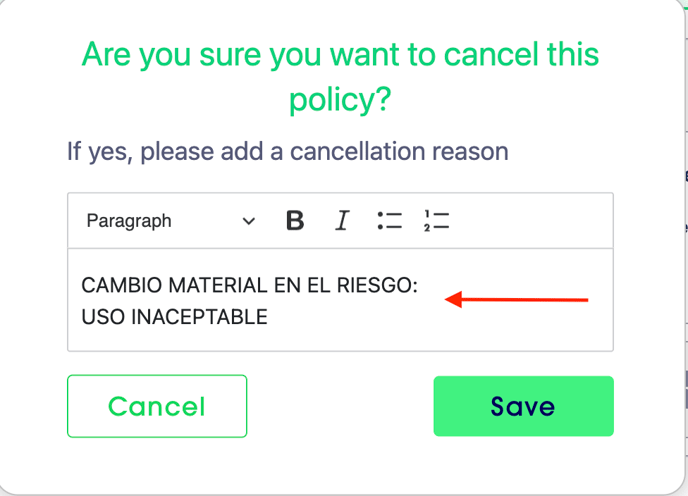Screen dimensions: 688x496
Task: Click the word "policy?" in the heading
Action: click(340, 99)
